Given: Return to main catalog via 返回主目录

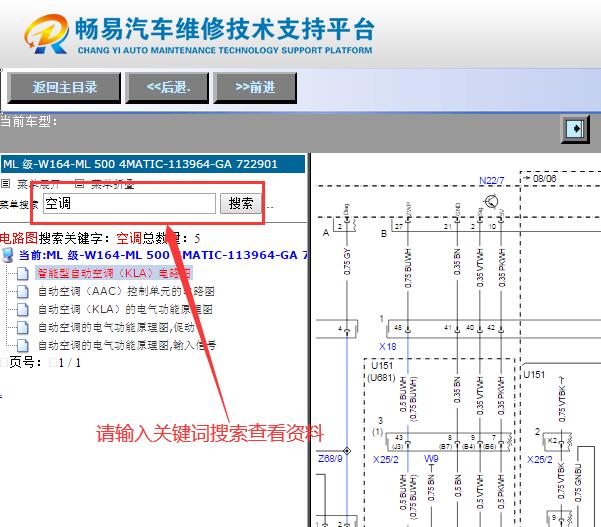Looking at the screenshot, I should [64, 87].
